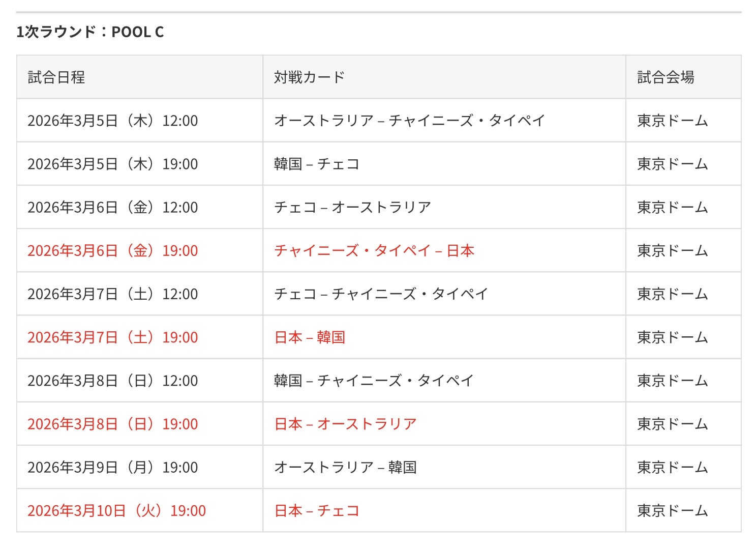Click the 1次ラウンド：POOL C heading

click(90, 32)
